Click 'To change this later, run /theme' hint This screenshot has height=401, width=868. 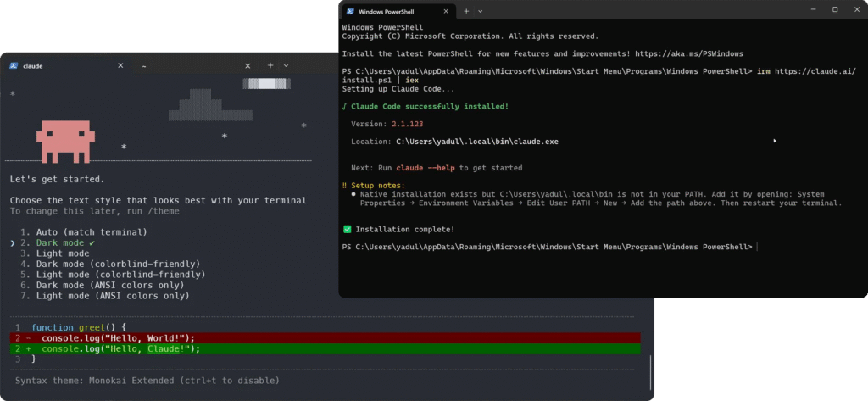pos(95,211)
